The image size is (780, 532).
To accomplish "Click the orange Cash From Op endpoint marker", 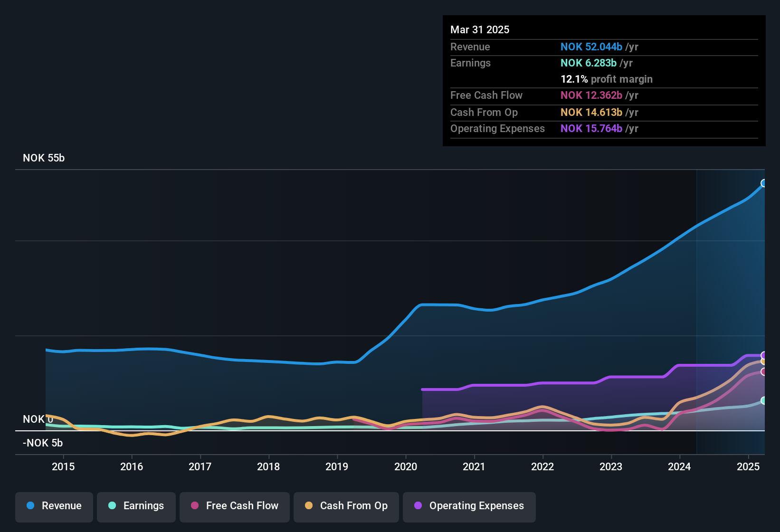I will pyautogui.click(x=764, y=361).
